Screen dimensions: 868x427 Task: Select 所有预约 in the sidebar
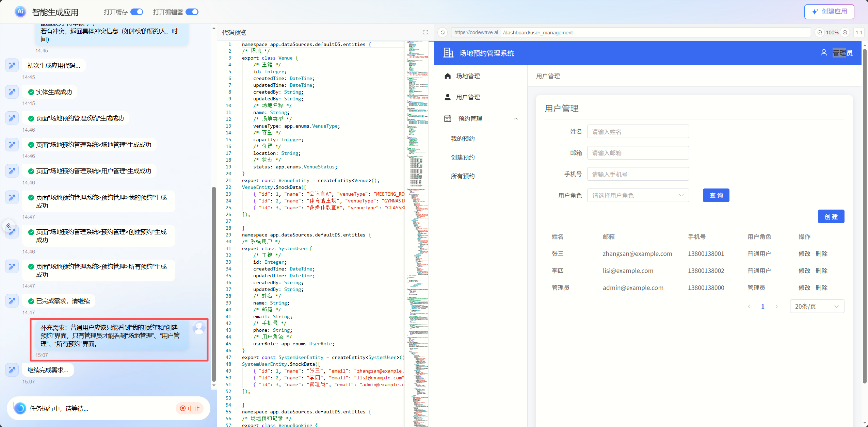tap(463, 176)
